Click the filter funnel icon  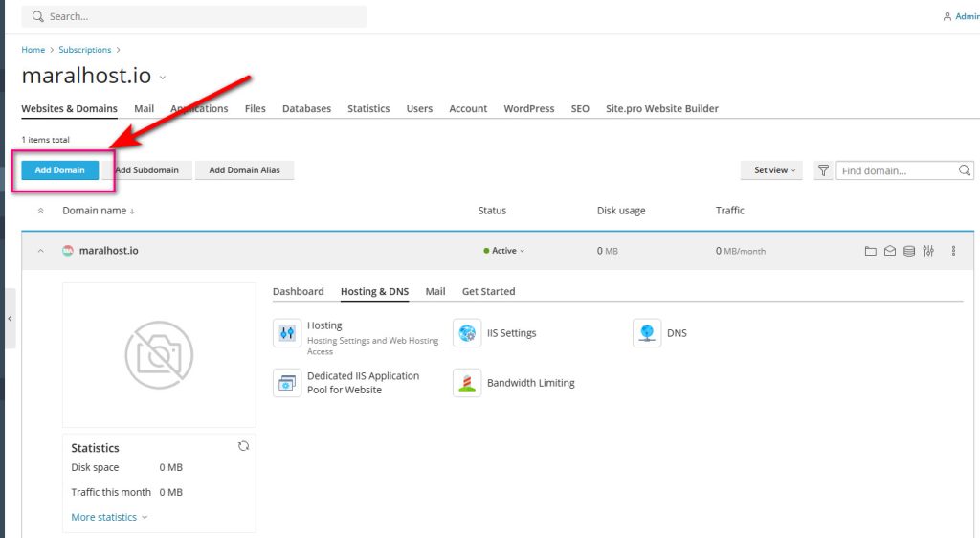823,170
